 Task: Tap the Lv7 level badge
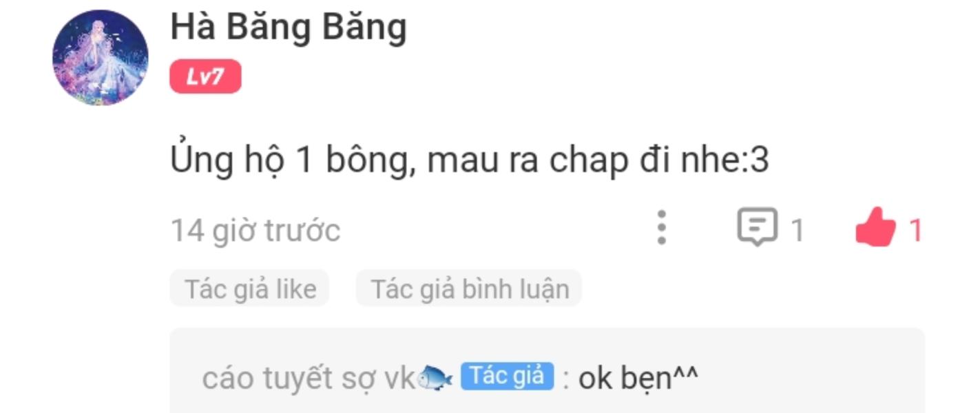point(205,76)
